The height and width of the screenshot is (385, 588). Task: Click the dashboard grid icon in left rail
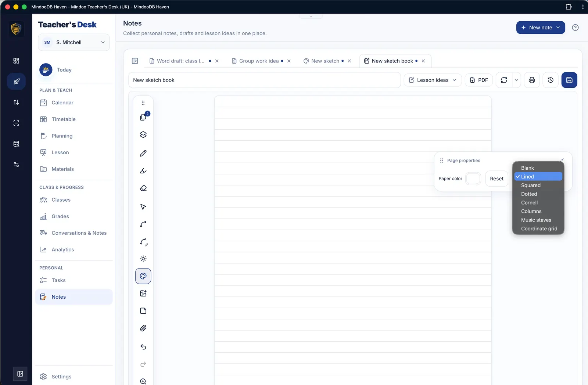click(16, 61)
